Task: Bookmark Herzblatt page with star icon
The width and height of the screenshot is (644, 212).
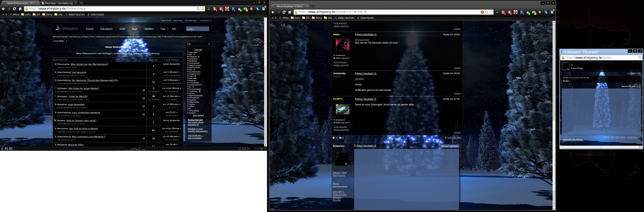Action: click(491, 12)
